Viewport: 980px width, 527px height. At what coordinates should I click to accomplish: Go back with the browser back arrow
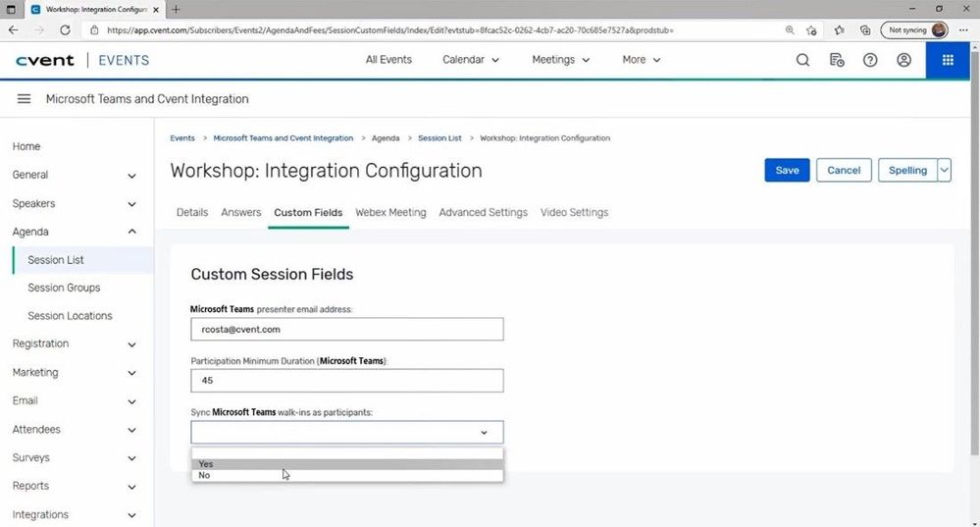(x=14, y=30)
